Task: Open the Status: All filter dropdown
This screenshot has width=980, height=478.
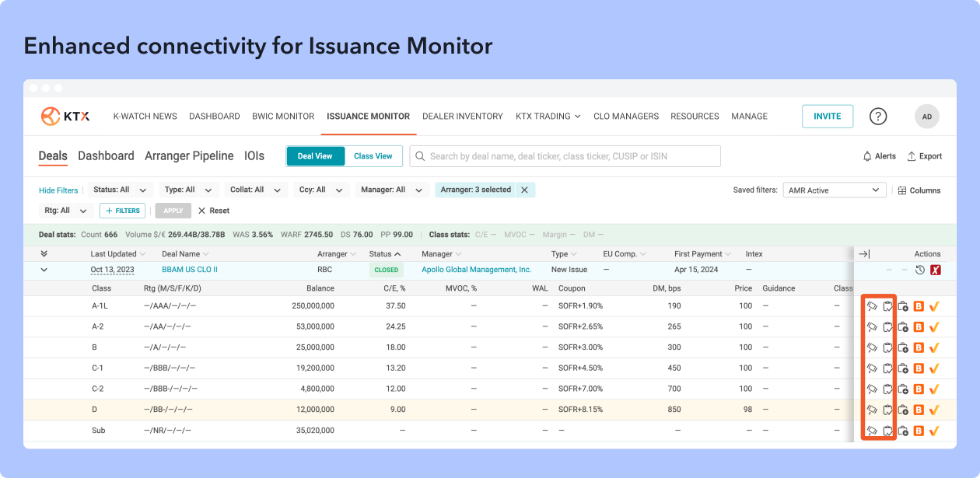Action: coord(120,190)
